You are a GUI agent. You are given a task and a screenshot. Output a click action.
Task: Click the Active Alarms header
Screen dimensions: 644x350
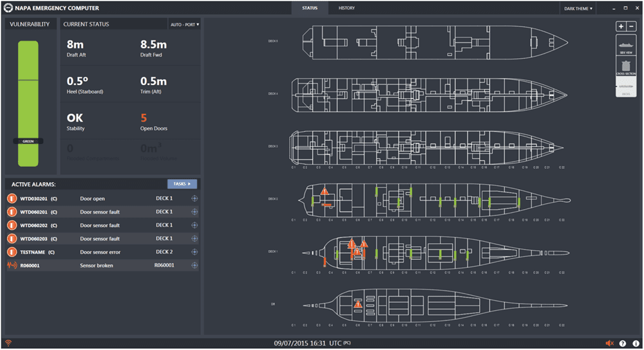click(33, 184)
